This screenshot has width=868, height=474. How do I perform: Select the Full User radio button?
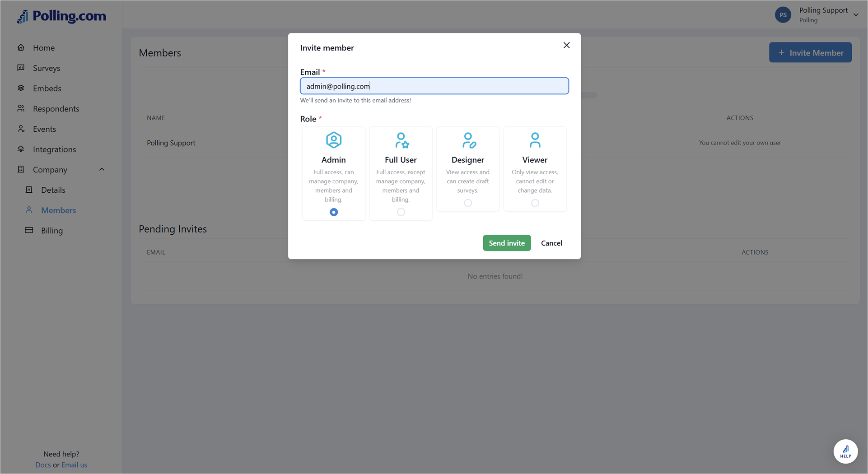[x=401, y=212]
